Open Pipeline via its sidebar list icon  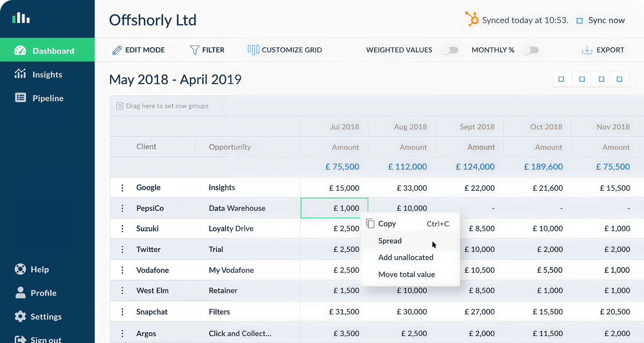[x=20, y=98]
